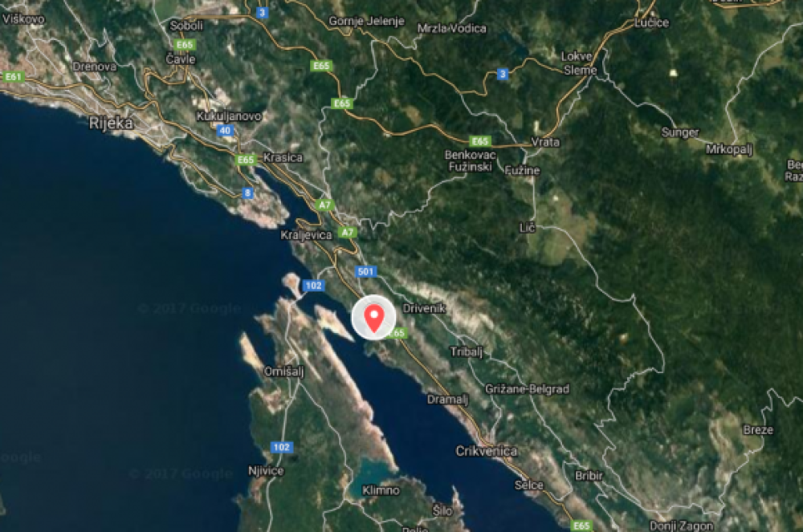This screenshot has height=532, width=803.
Task: Click the 102 road shield above Njivice
Action: tap(282, 447)
